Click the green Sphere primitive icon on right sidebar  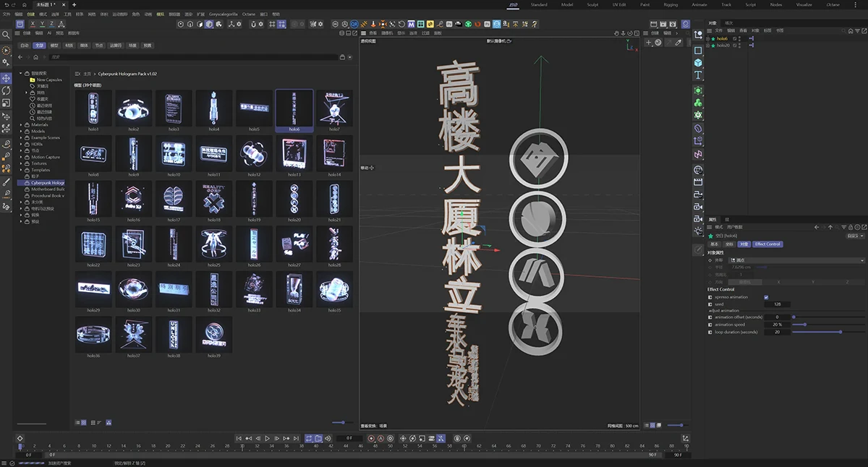[697, 89]
